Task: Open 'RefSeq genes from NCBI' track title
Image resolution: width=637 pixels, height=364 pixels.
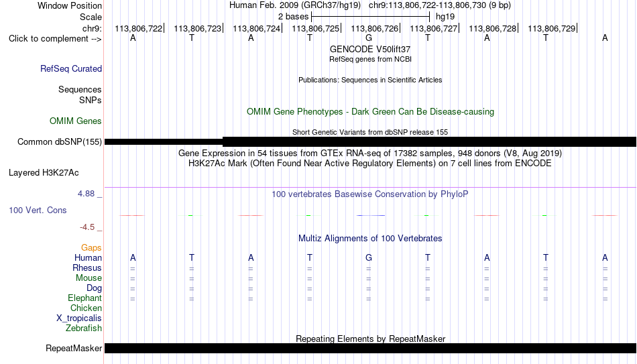Action: pos(370,59)
